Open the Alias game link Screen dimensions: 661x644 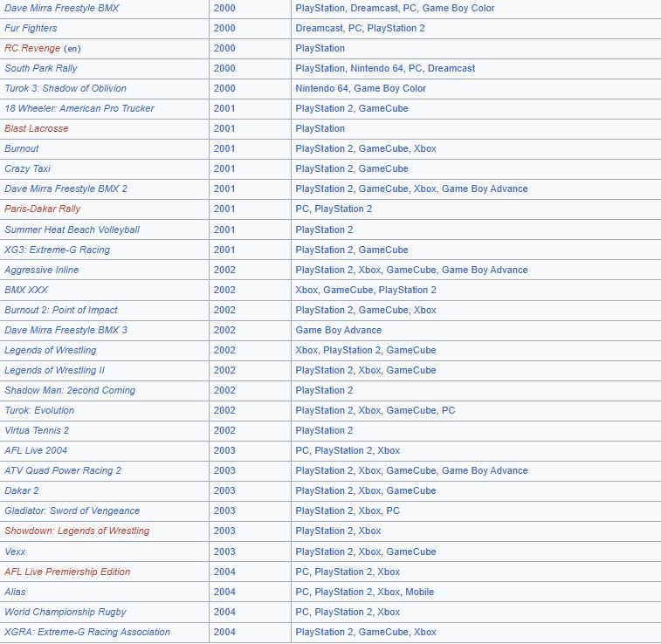(15, 593)
